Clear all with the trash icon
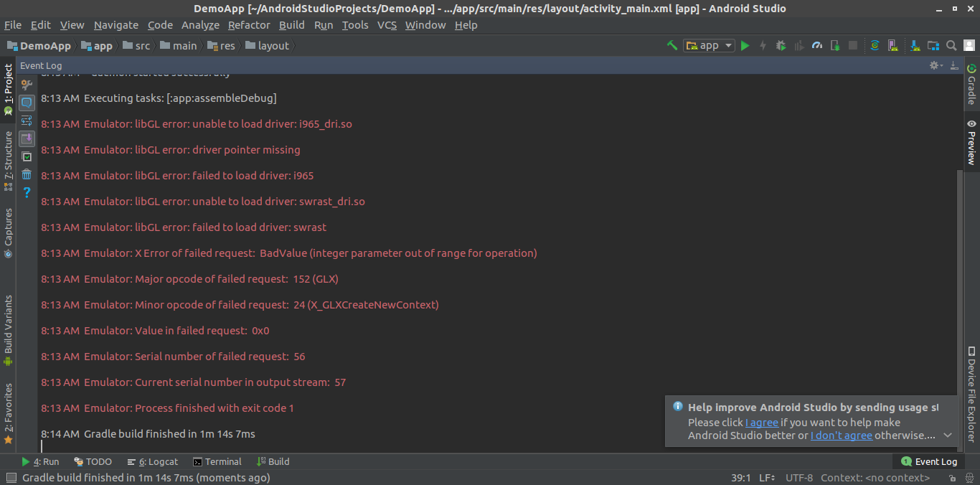 (x=27, y=174)
